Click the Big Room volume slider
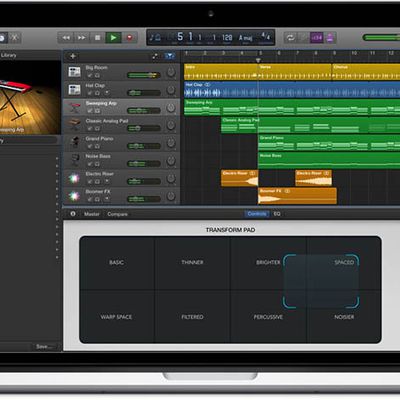Viewport: 400px width, 400px height. [144, 75]
